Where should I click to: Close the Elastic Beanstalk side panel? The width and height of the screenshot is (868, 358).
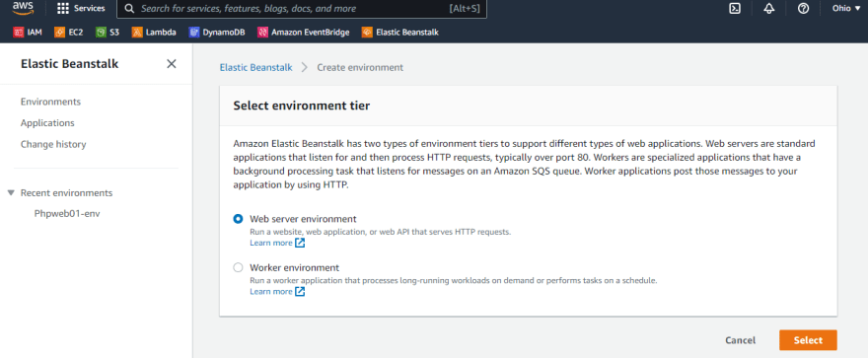pyautogui.click(x=172, y=64)
